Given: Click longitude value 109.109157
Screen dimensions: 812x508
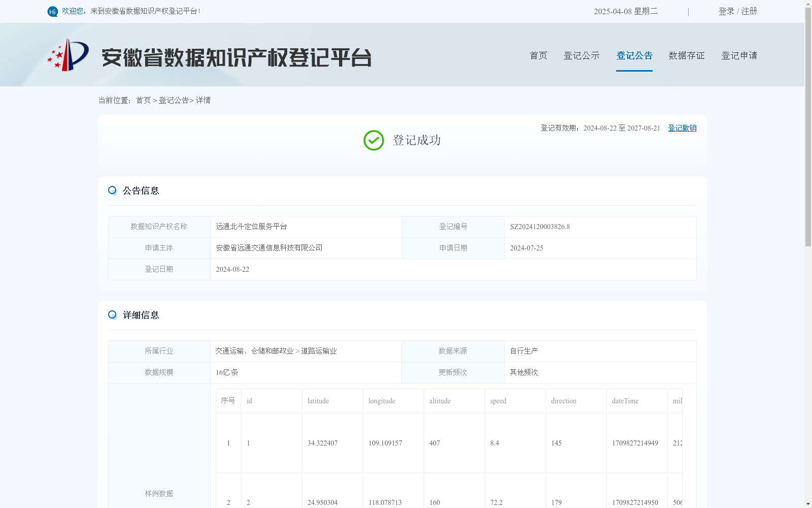Looking at the screenshot, I should [x=385, y=443].
